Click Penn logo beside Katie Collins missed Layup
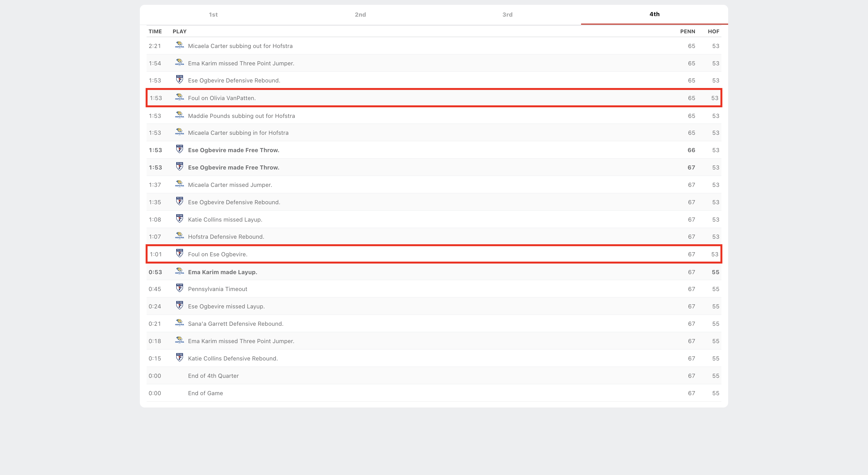 click(x=179, y=219)
